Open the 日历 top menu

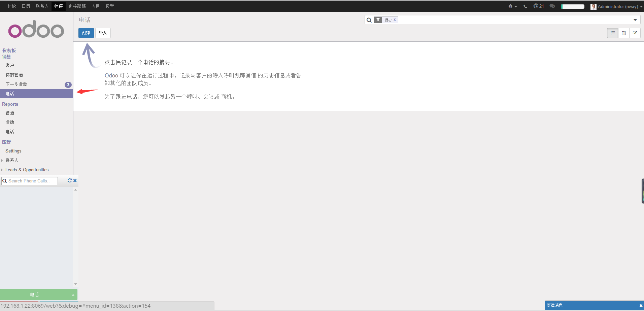(x=26, y=6)
